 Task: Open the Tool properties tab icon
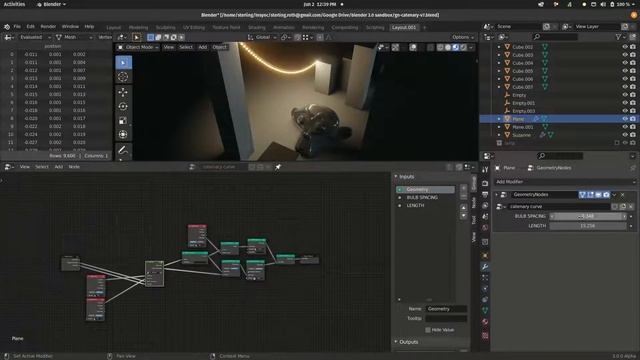click(x=485, y=170)
